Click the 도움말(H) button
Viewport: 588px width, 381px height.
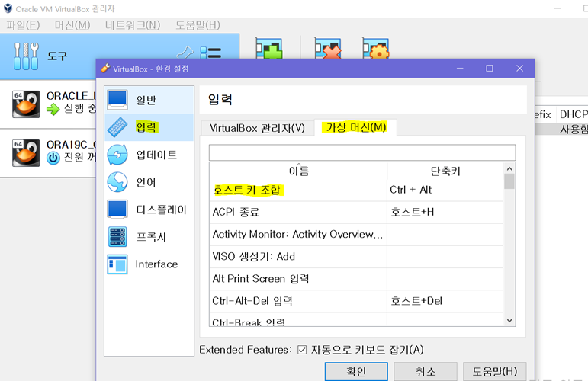coord(495,371)
